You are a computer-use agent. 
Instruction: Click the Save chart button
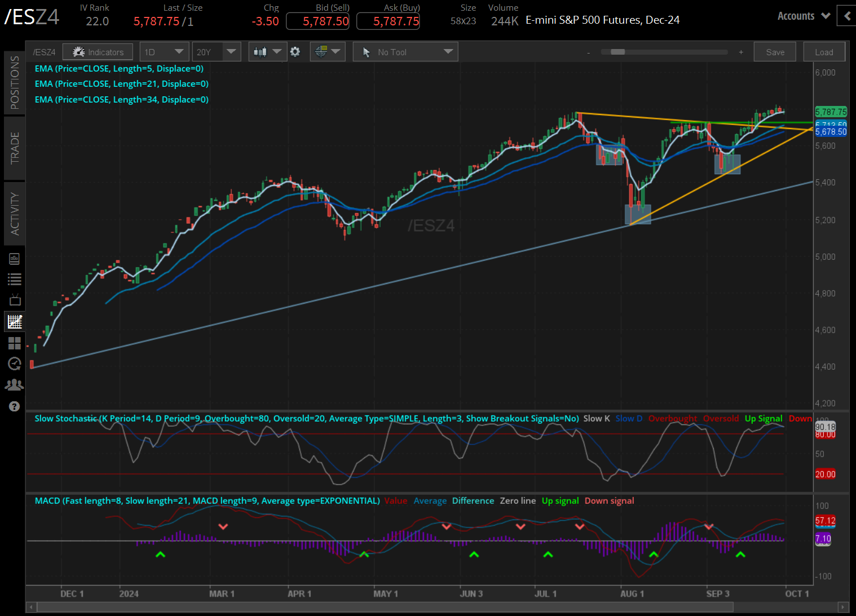click(775, 52)
